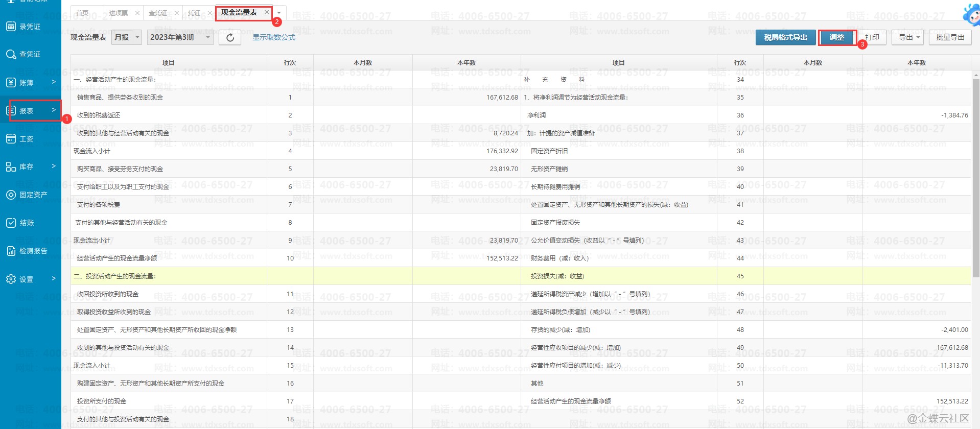Click the refresh icon button
980x429 pixels.
pos(230,37)
